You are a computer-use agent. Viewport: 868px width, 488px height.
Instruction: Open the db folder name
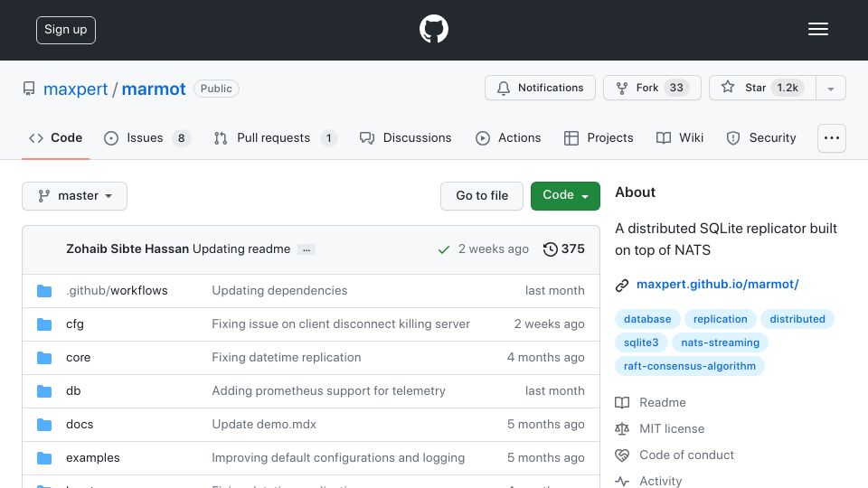[x=73, y=391]
